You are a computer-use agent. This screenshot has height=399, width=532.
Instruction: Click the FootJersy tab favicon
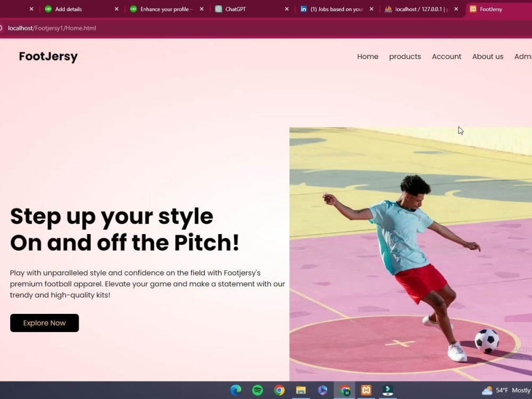coord(473,9)
